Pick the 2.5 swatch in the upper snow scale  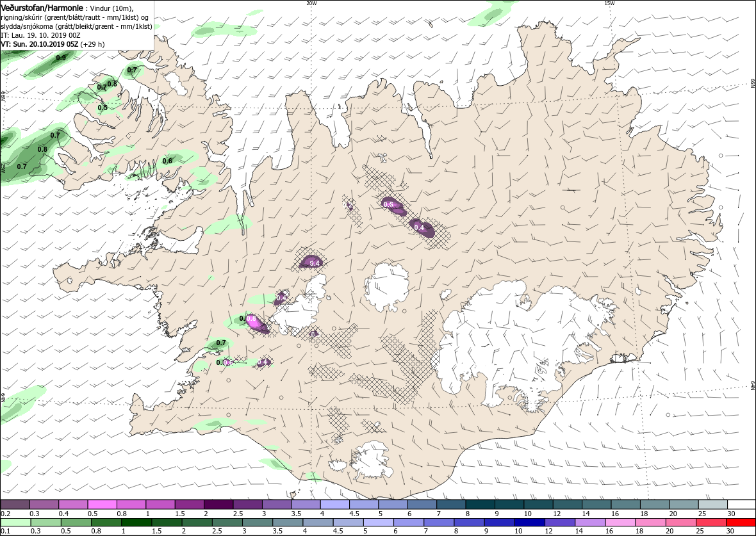coord(248,504)
